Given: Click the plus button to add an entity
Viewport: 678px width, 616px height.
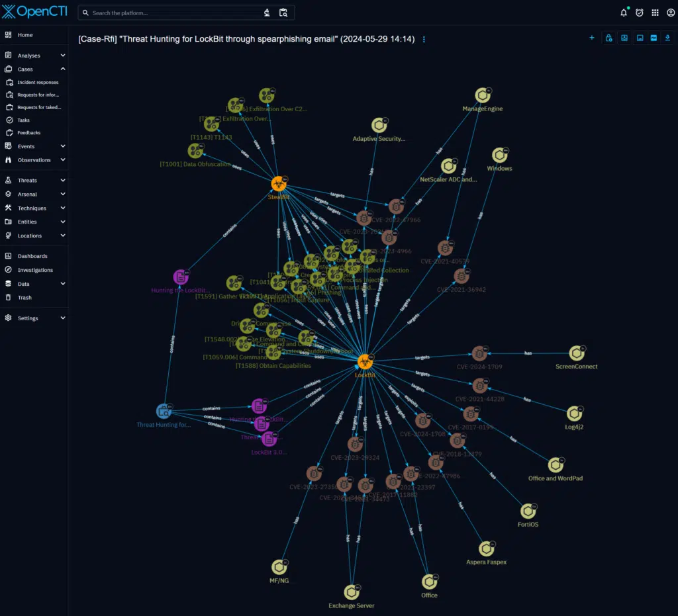Looking at the screenshot, I should click(591, 38).
